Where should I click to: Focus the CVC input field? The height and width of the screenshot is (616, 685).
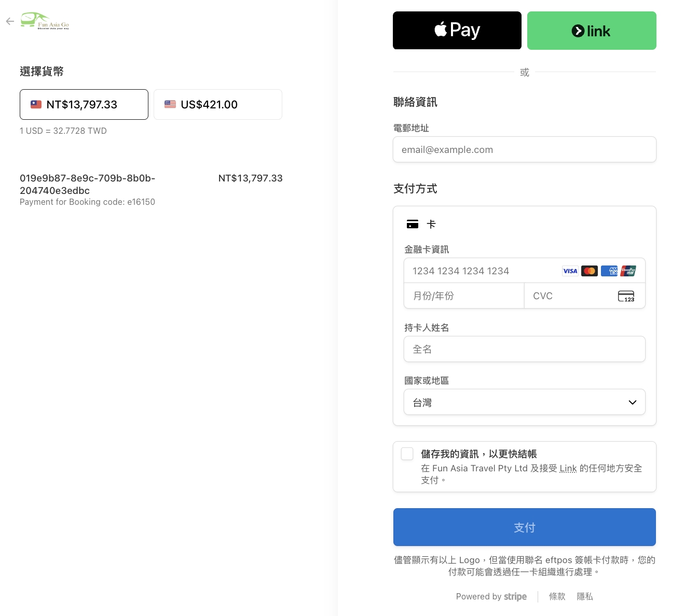point(585,296)
